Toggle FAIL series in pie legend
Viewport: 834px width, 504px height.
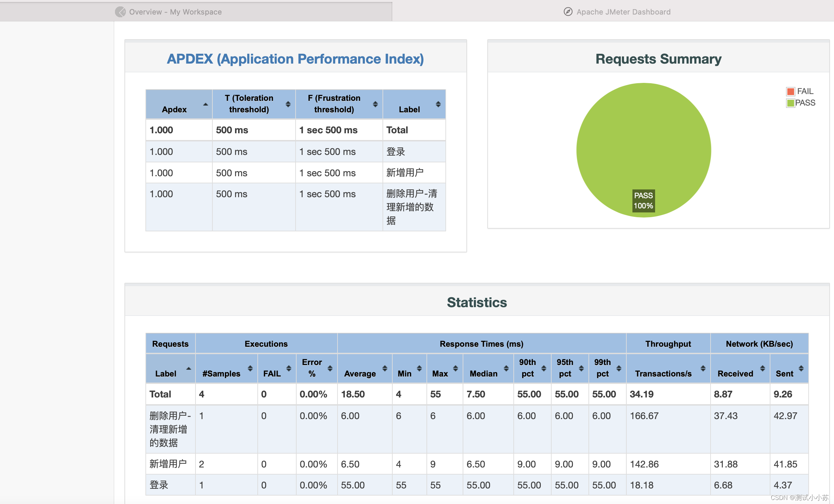(x=805, y=91)
